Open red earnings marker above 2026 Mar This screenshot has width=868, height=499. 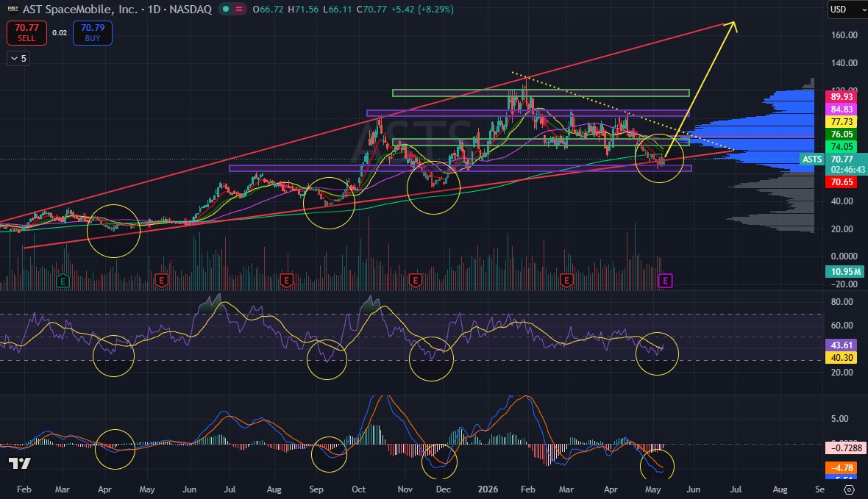tap(566, 281)
